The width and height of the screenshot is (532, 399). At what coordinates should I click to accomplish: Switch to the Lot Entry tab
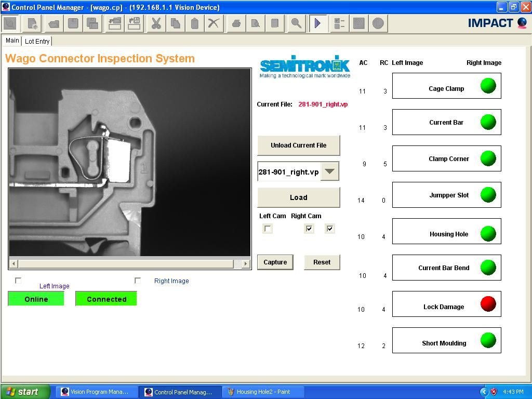tap(37, 41)
